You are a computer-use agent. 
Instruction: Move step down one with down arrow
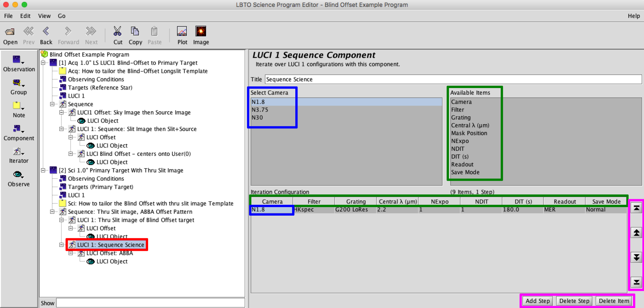click(636, 257)
